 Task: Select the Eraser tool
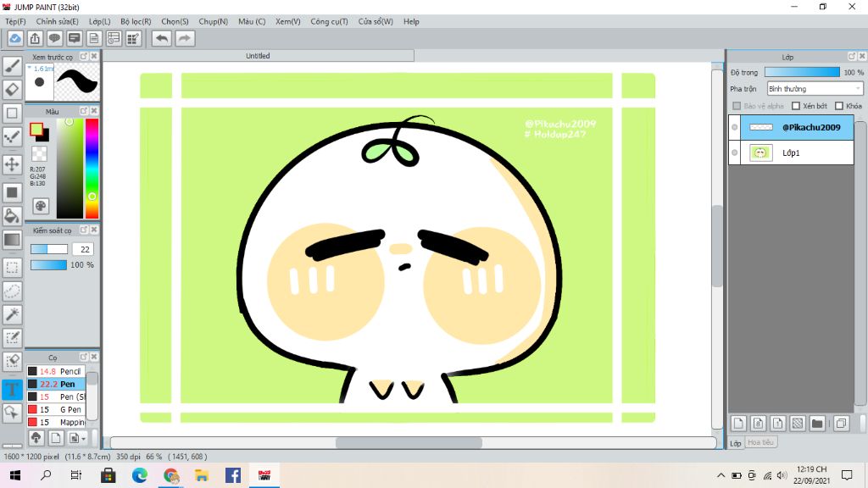point(12,90)
